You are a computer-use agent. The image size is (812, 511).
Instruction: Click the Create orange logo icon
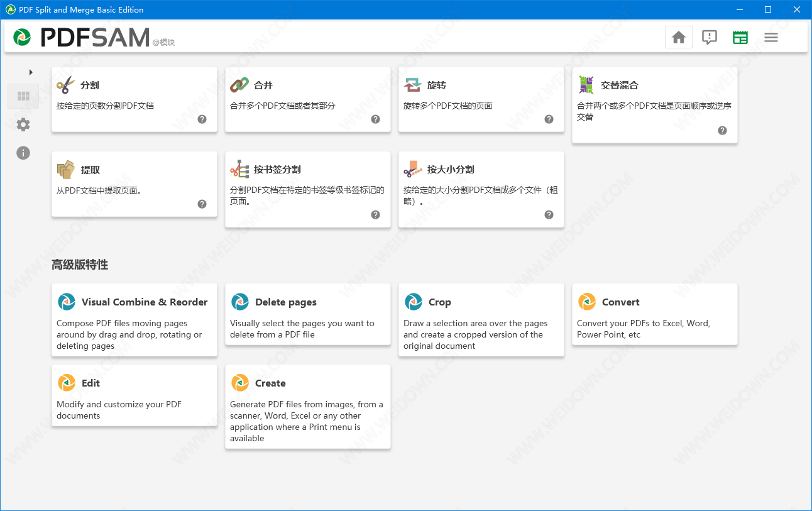tap(240, 383)
